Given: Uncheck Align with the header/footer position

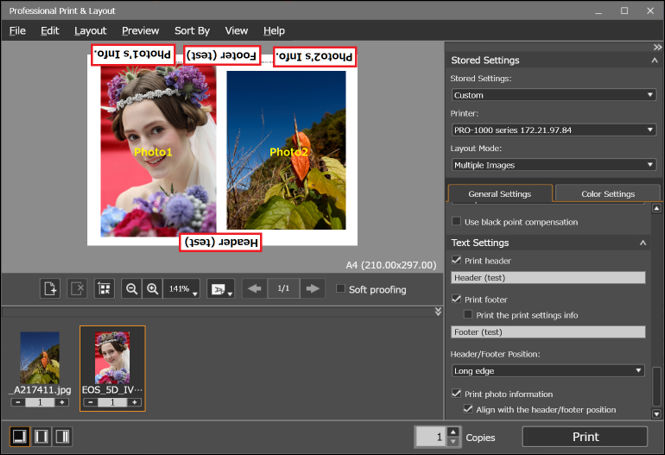Looking at the screenshot, I should [468, 409].
